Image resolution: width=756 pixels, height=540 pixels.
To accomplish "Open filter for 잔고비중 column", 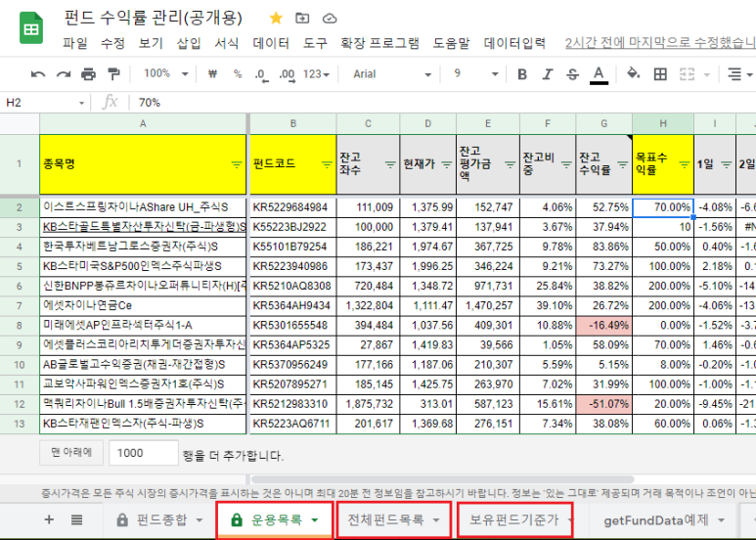I will 566,164.
